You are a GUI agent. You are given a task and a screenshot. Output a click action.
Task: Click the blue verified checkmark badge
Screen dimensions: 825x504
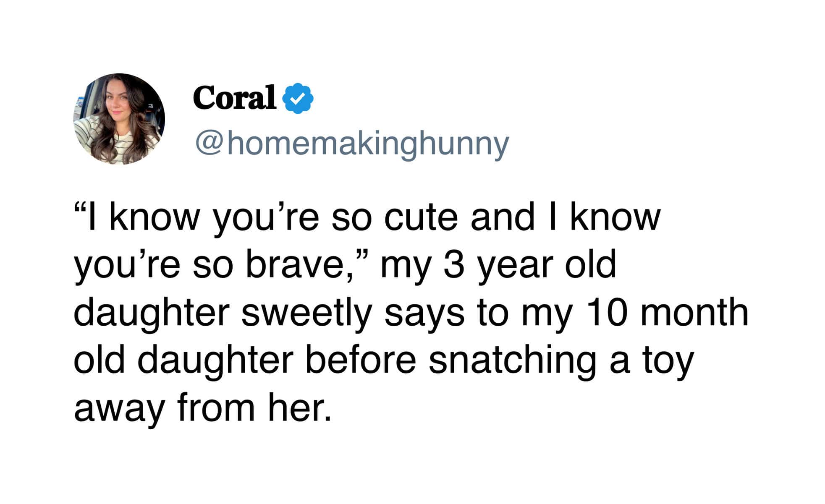299,98
